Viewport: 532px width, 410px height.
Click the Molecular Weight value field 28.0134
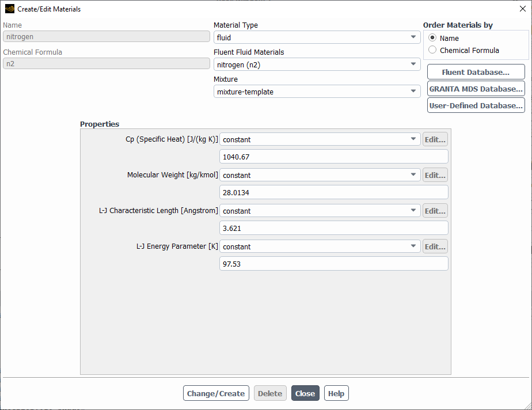[334, 192]
